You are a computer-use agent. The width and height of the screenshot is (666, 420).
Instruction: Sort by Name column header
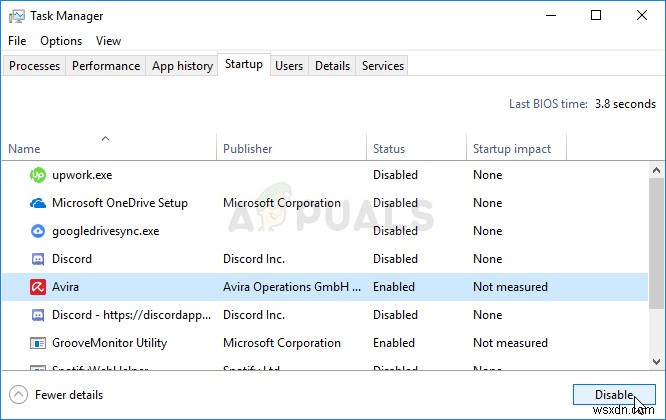tap(24, 149)
